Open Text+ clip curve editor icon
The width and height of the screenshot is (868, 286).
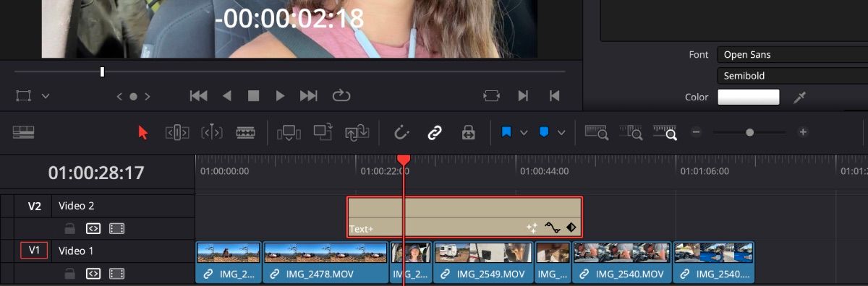tap(553, 227)
